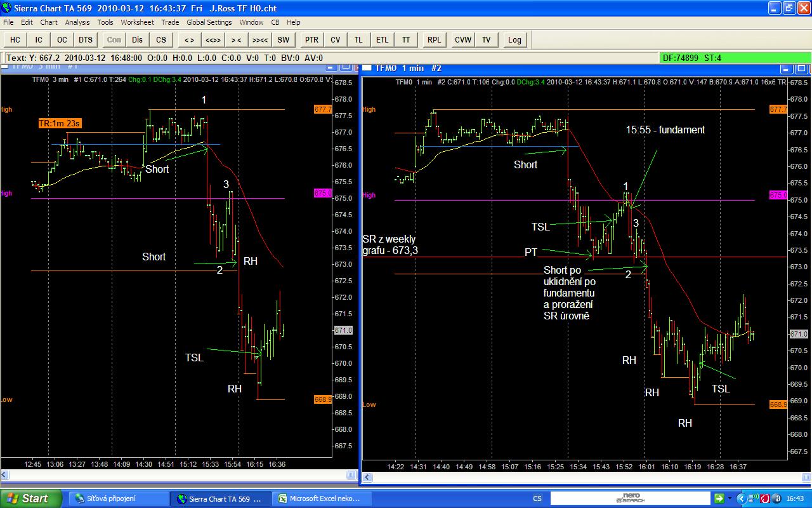Select the IC toolbar button
The height and width of the screenshot is (508, 812).
pos(39,39)
